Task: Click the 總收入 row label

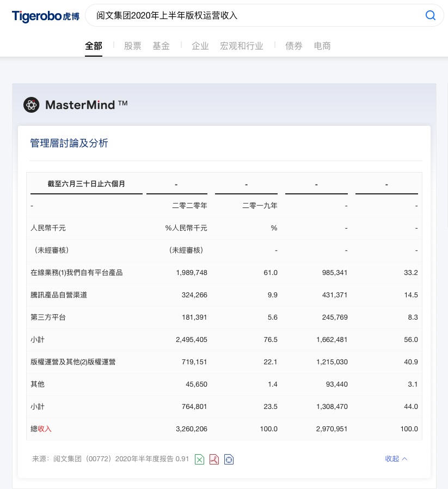Action: (41, 429)
